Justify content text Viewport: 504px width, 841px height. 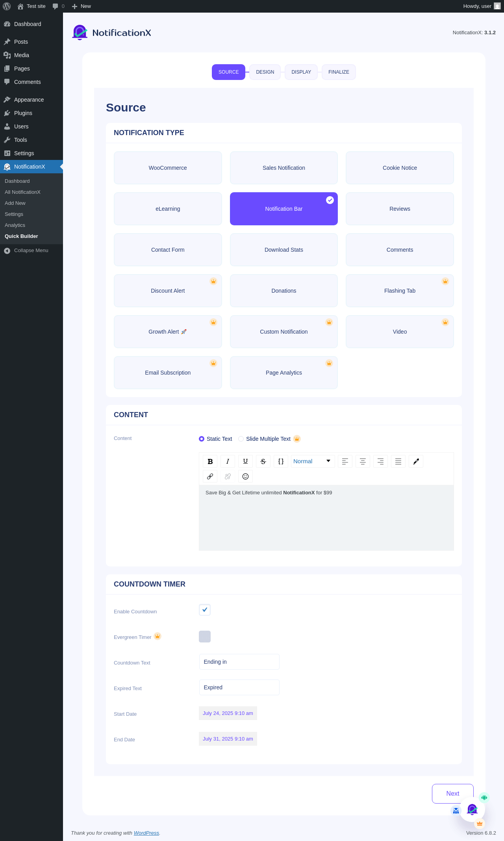pyautogui.click(x=398, y=461)
